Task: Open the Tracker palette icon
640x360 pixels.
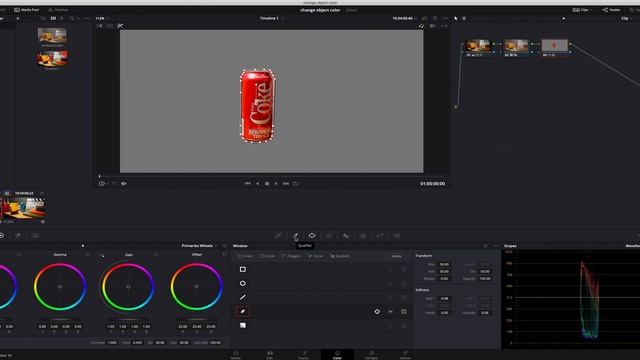Action: pos(329,236)
